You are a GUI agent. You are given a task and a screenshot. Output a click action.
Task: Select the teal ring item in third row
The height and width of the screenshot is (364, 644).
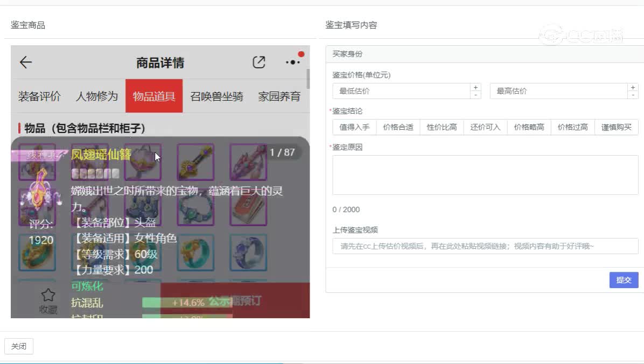coord(195,253)
